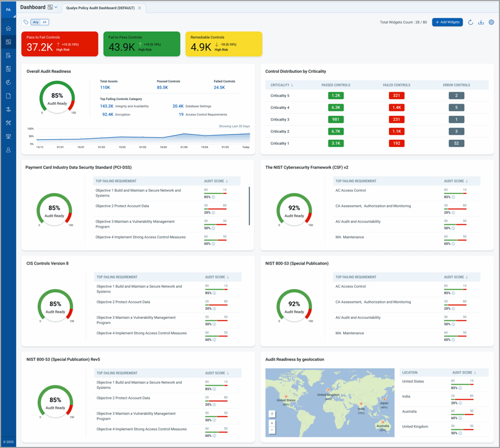The height and width of the screenshot is (448, 500).
Task: Open the clipboard report icon in the sidebar
Action: (9, 69)
